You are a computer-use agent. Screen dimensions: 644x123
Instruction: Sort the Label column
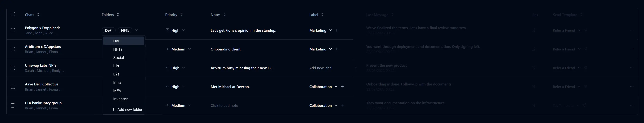(x=322, y=15)
